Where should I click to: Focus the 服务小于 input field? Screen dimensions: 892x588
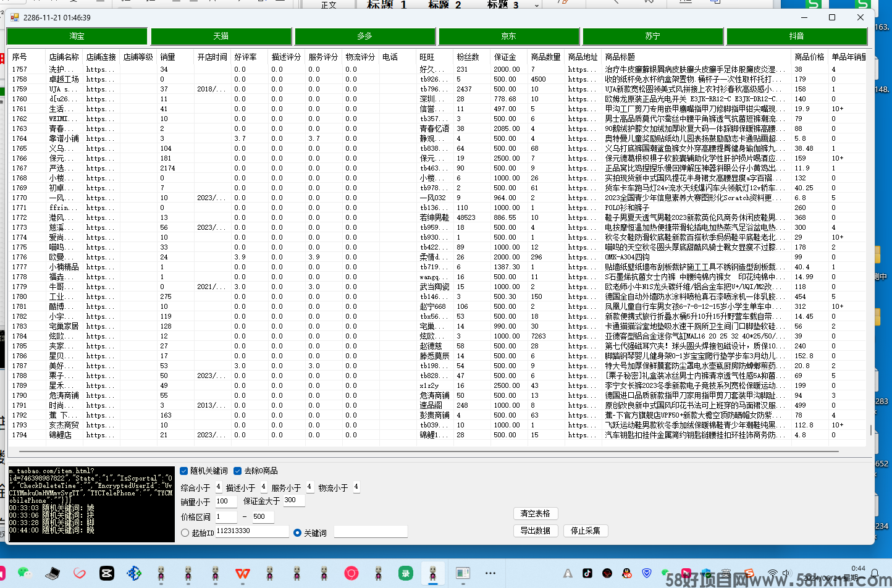click(309, 487)
